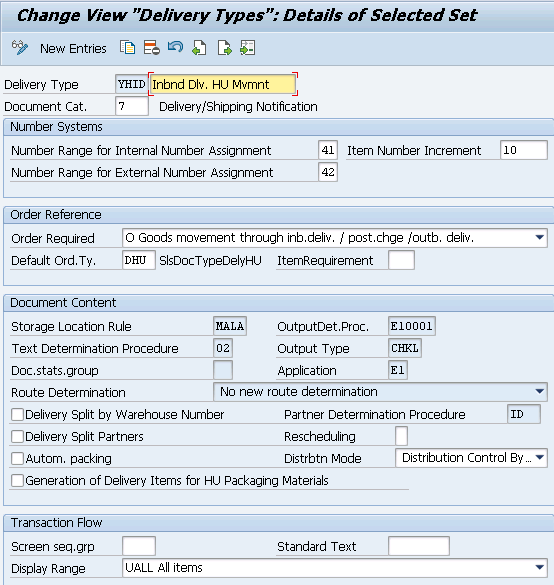The image size is (554, 585).
Task: Select the Default Ord.Ty. field with DHU
Action: (139, 260)
